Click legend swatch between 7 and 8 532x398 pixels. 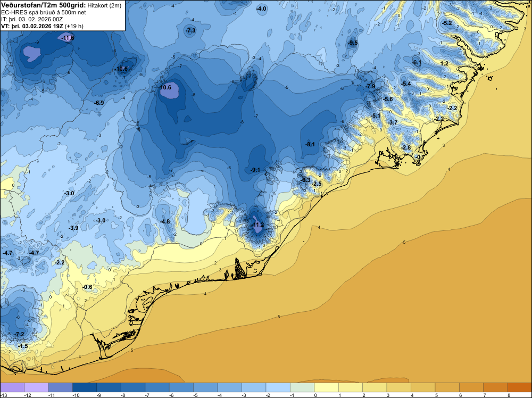pos(496,387)
